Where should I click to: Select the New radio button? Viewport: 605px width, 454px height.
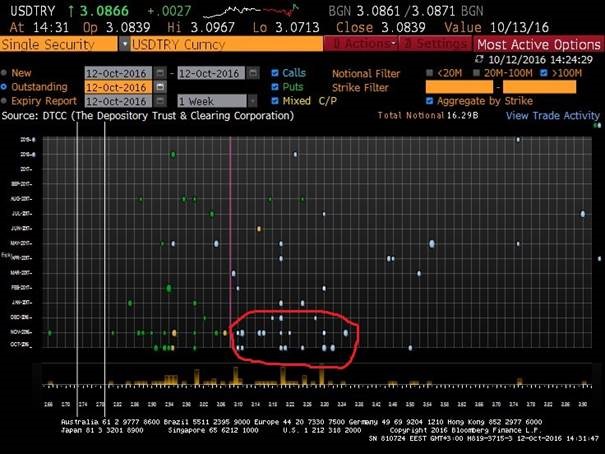point(4,73)
